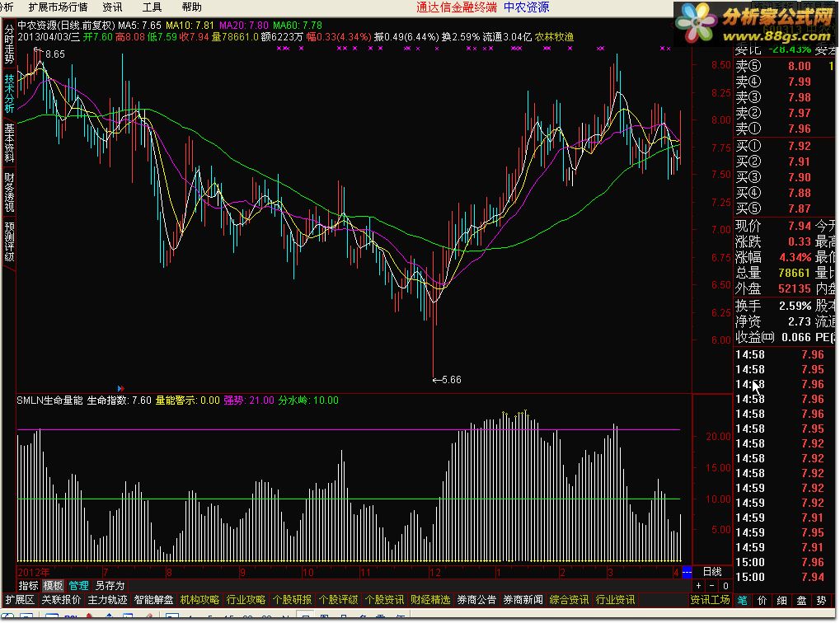Click the 另存为 button
The width and height of the screenshot is (840, 623).
point(110,585)
